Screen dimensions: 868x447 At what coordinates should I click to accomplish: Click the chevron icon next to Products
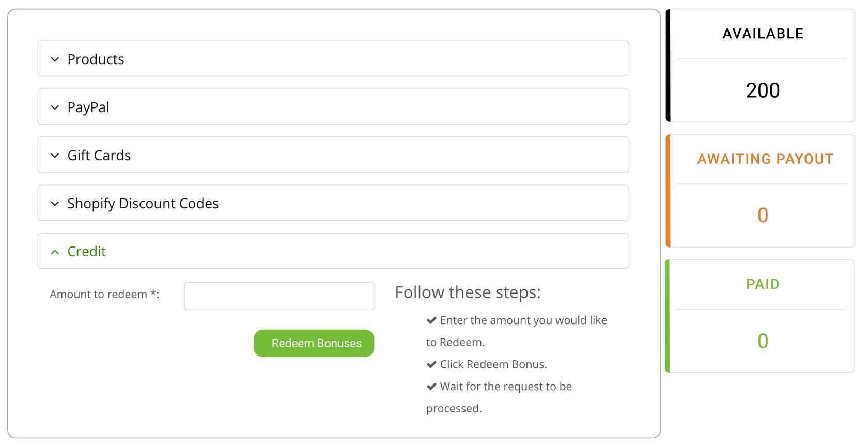coord(55,59)
